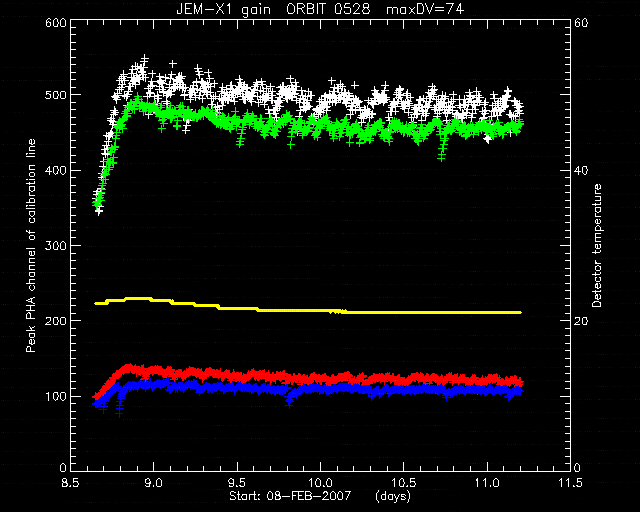The width and height of the screenshot is (640, 512).
Task: Click the 60 label on the right axis
Action: [x=581, y=22]
